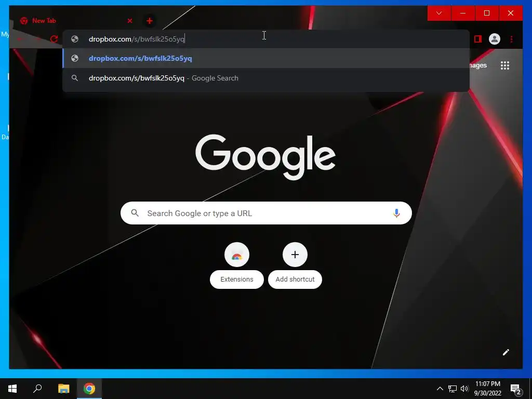Open the tab search dropdown arrow
Image resolution: width=532 pixels, height=399 pixels.
point(439,13)
